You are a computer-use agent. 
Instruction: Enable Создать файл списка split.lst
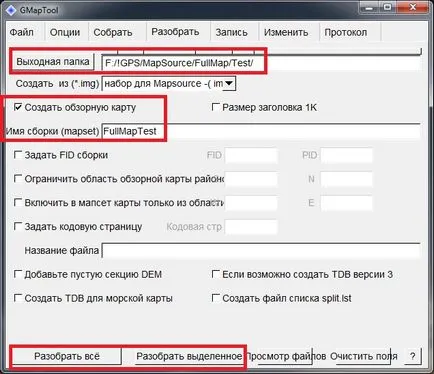click(216, 298)
